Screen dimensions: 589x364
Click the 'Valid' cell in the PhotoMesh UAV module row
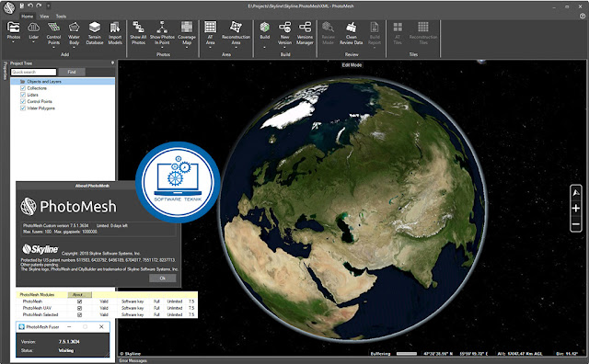click(104, 308)
